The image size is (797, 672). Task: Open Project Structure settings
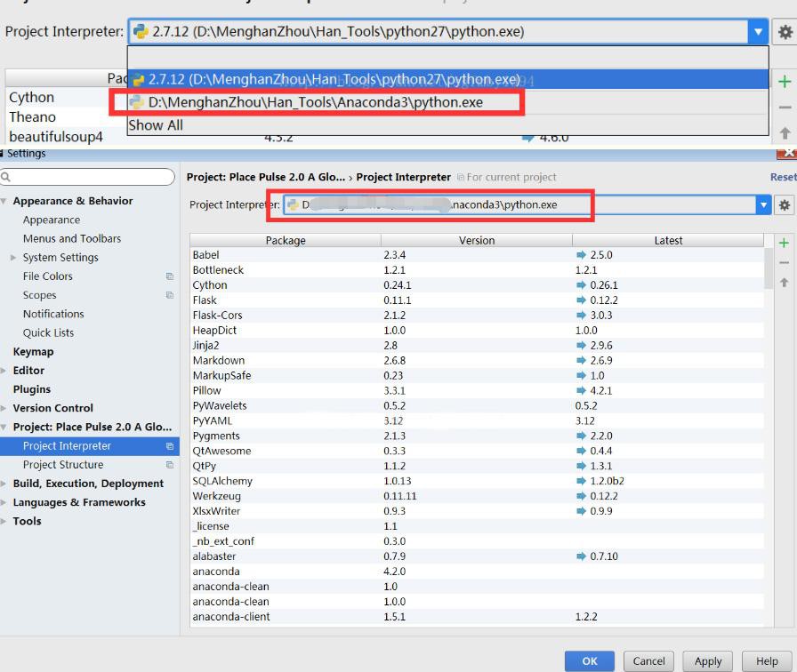63,465
